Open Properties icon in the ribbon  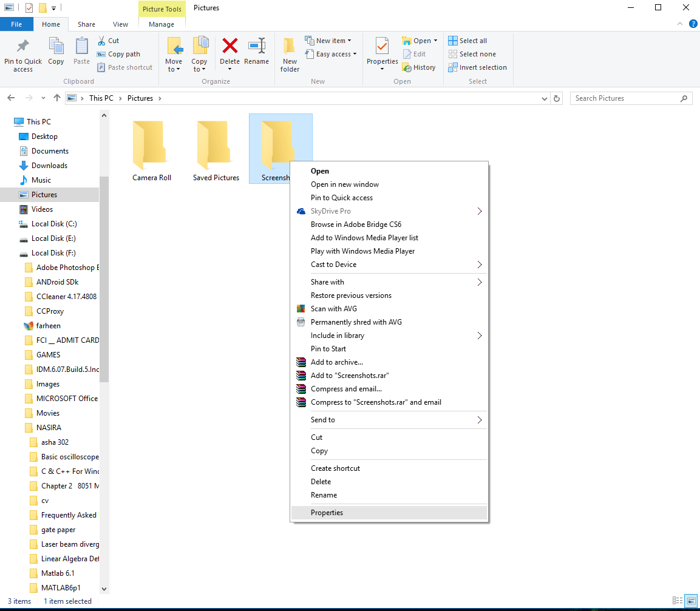click(382, 47)
